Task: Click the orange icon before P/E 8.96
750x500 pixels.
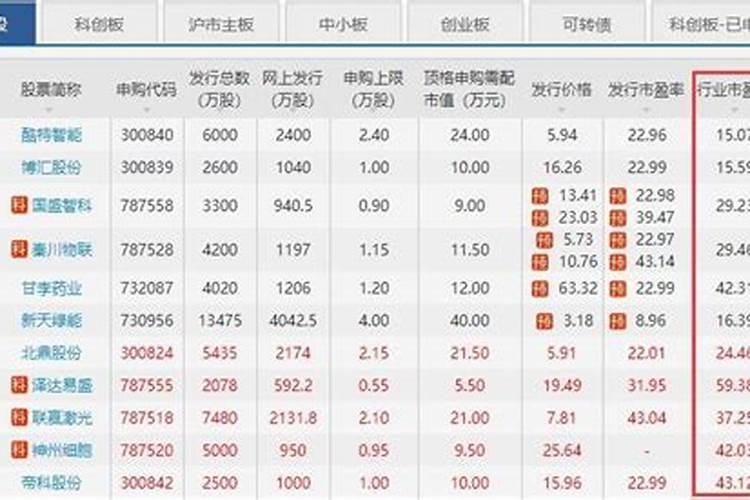Action: [618, 321]
